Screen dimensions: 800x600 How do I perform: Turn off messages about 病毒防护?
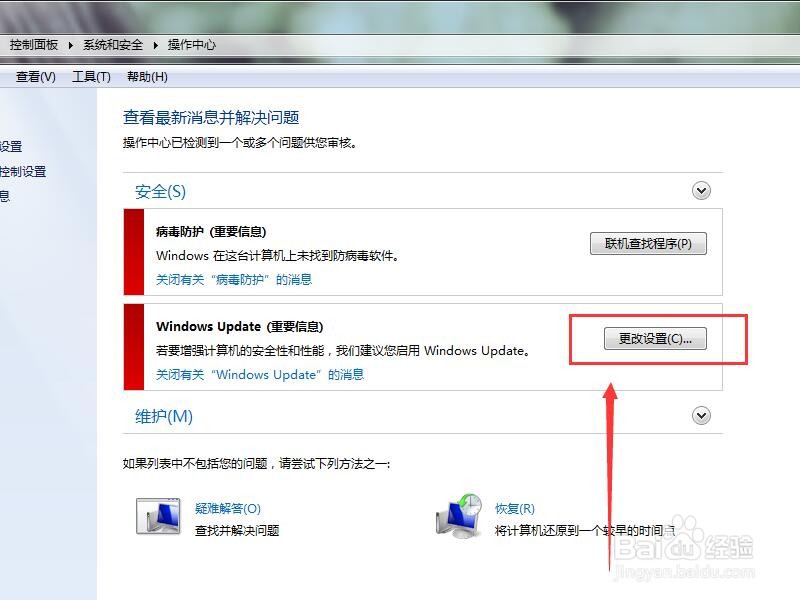[x=234, y=280]
